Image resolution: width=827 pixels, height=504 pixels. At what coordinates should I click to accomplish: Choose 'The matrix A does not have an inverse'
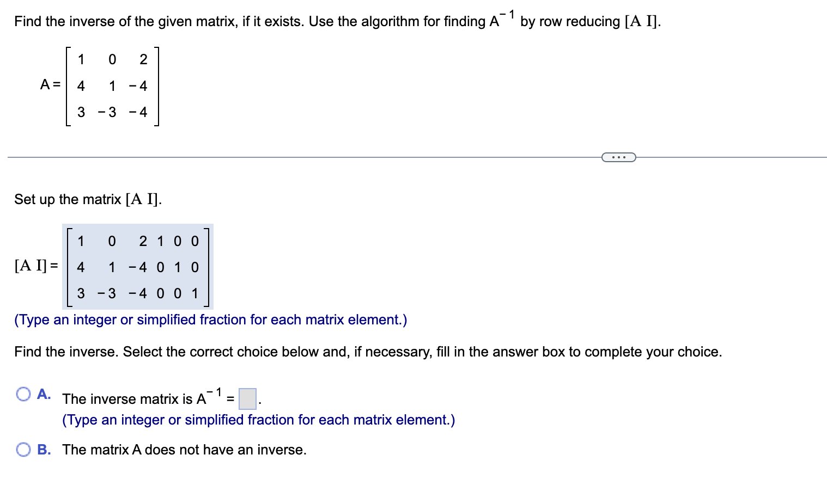point(184,450)
